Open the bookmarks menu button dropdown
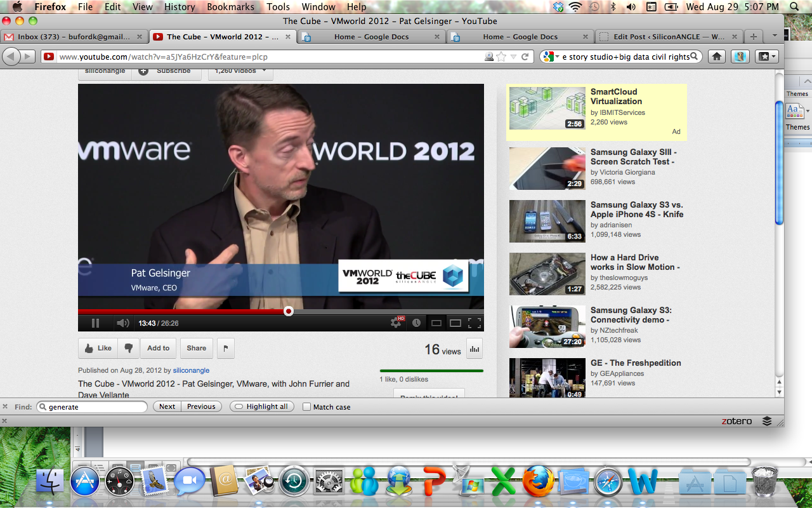812x508 pixels. tap(767, 57)
